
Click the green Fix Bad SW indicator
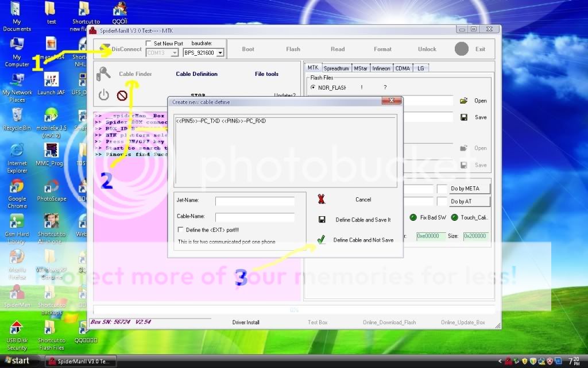coord(413,217)
